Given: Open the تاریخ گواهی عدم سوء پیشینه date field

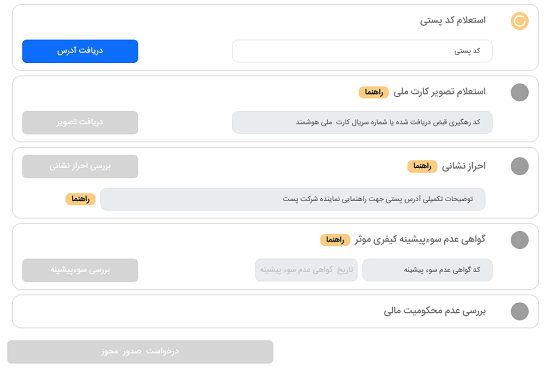Looking at the screenshot, I should (x=306, y=270).
